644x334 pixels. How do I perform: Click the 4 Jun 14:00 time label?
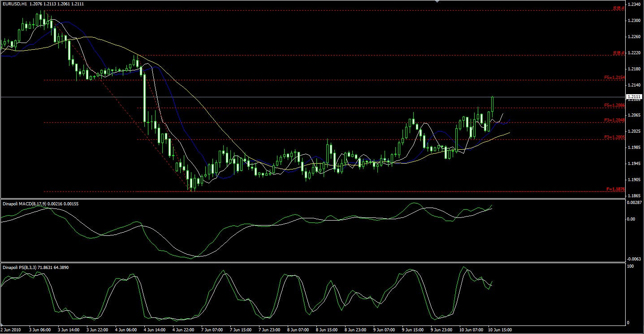155,330
